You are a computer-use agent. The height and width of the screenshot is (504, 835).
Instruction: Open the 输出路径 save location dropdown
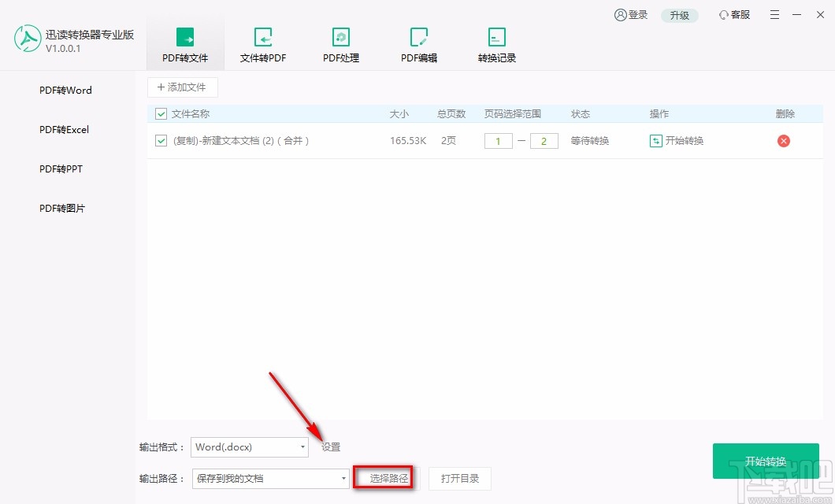point(270,478)
